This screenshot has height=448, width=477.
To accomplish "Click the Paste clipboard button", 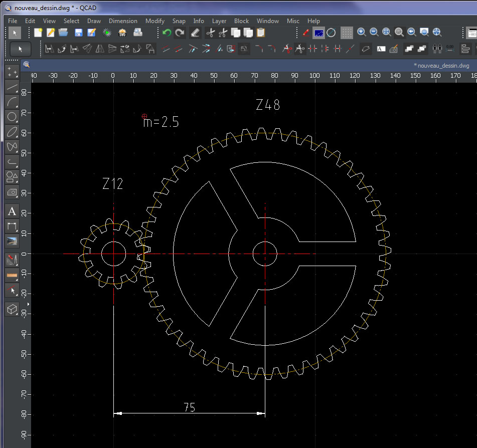I will point(261,33).
